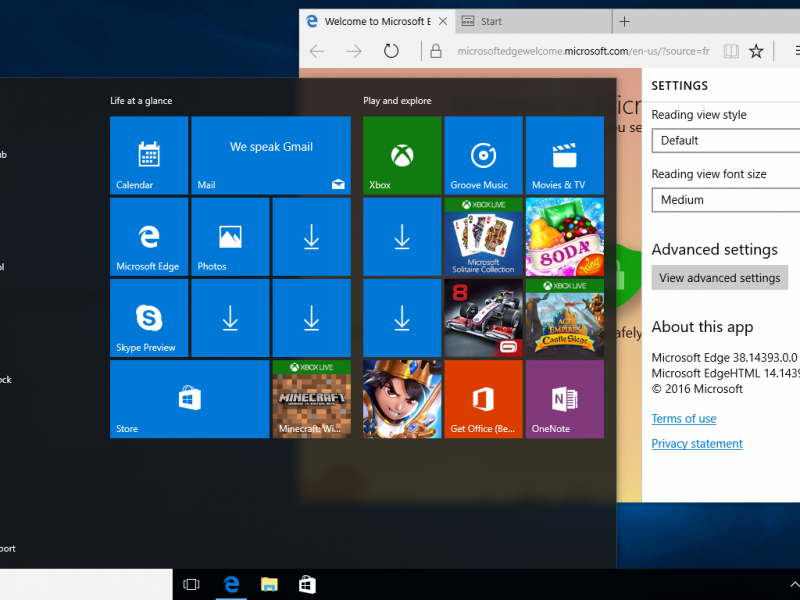Open a new Edge tab
The height and width of the screenshot is (600, 800).
tap(624, 21)
